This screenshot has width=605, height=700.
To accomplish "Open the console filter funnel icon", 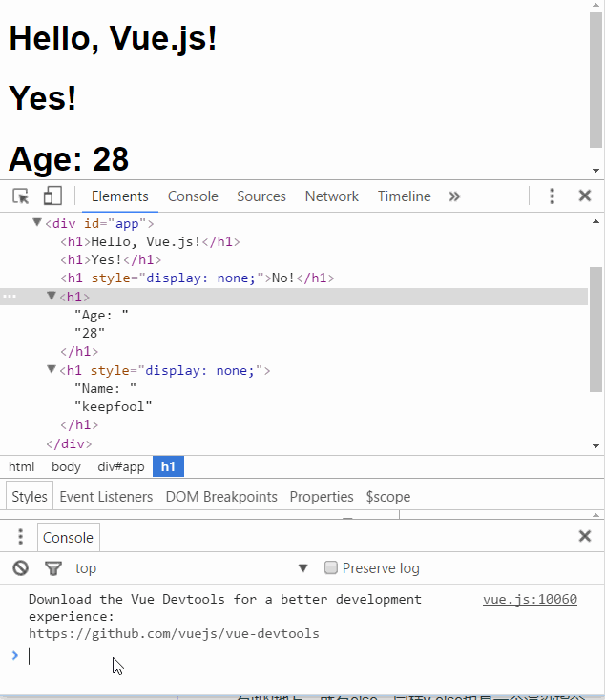I will [x=53, y=568].
